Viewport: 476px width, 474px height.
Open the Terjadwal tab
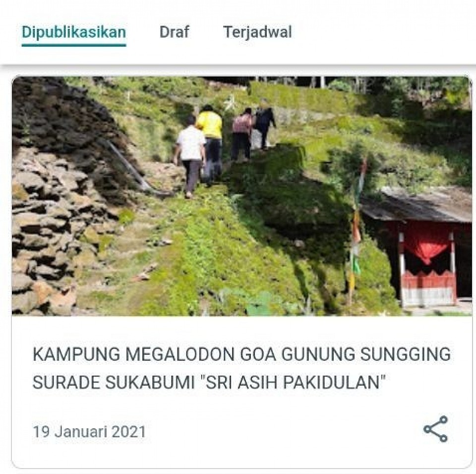(x=257, y=32)
